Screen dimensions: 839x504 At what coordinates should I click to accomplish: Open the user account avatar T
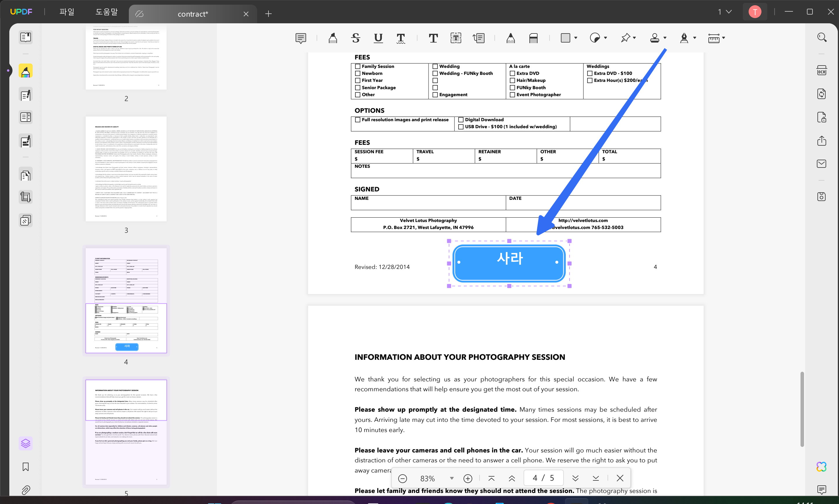[x=755, y=12]
